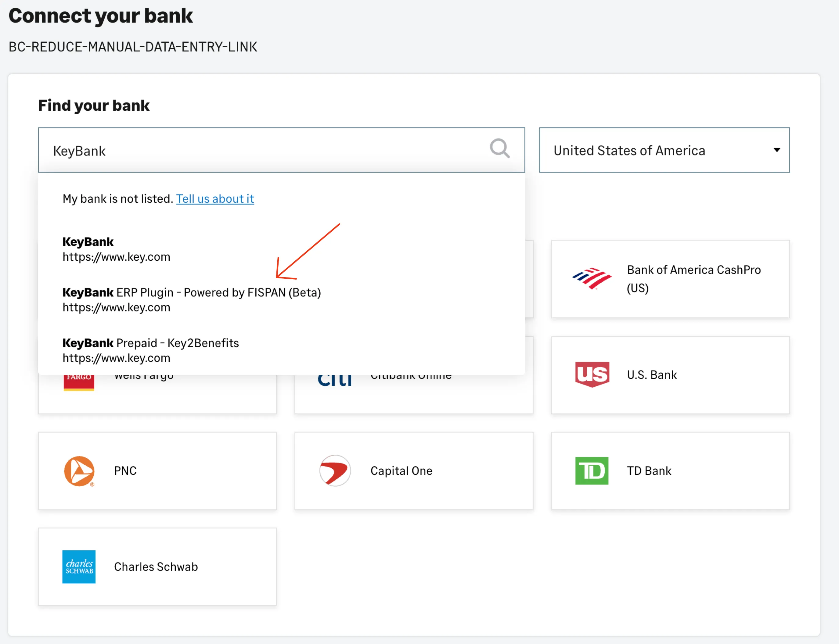839x644 pixels.
Task: Click the Citi logo icon
Action: point(335,380)
